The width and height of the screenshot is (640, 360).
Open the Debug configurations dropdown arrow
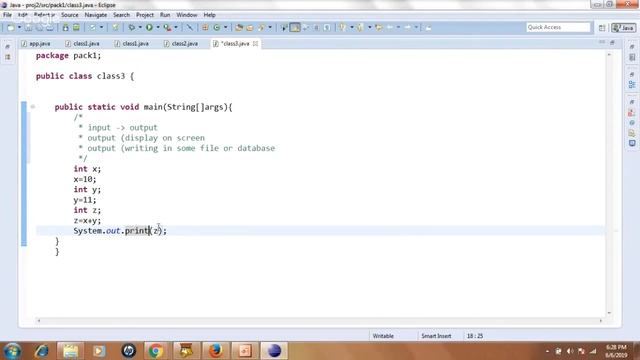tap(140, 27)
